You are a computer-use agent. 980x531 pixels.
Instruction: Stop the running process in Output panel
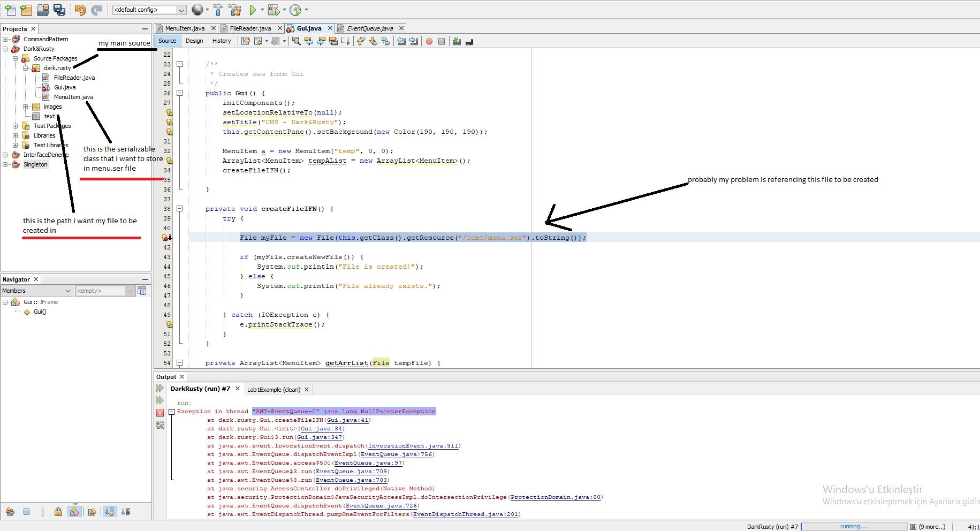pyautogui.click(x=160, y=413)
